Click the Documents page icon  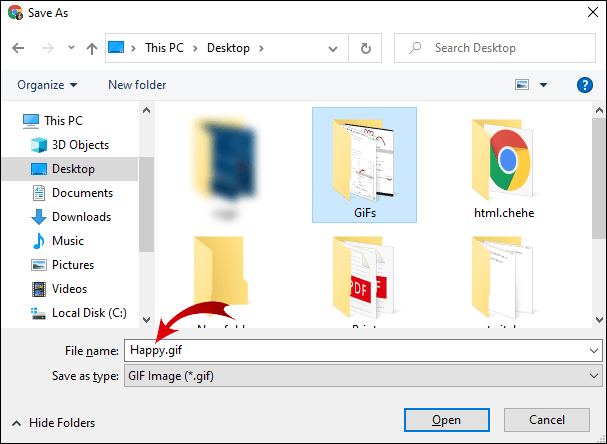[x=39, y=193]
